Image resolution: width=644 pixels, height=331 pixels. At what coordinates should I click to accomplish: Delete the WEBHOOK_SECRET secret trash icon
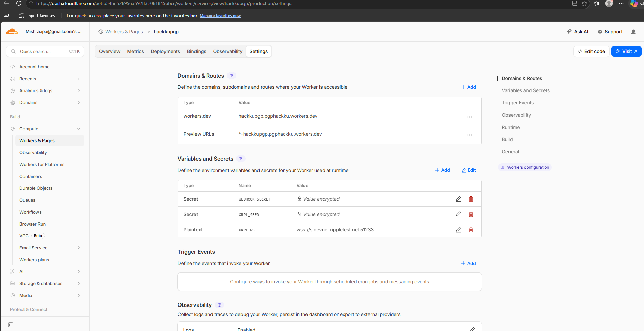(471, 199)
